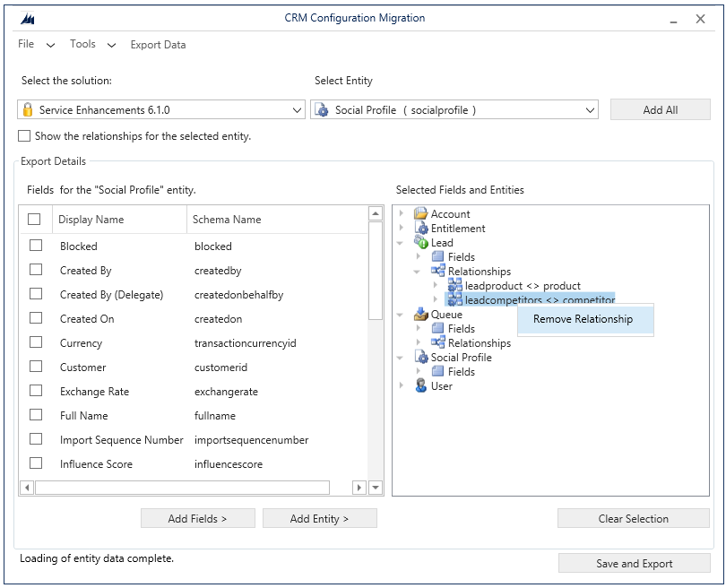Click the Add Fields button
This screenshot has height=588, width=726.
tap(197, 518)
